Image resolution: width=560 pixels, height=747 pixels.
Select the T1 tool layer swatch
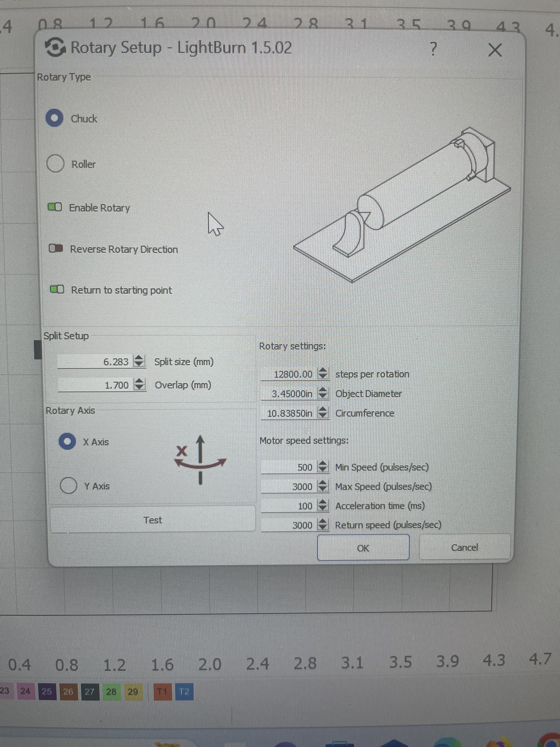pyautogui.click(x=162, y=691)
